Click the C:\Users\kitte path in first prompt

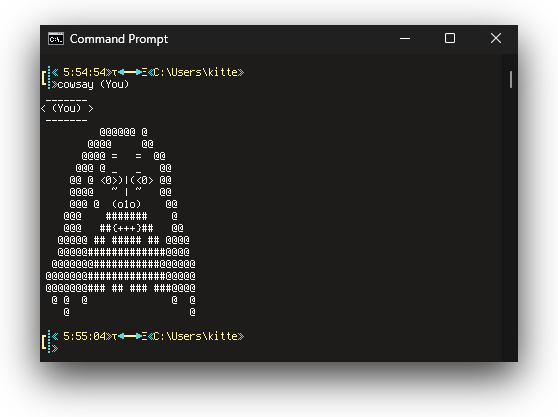pos(196,72)
